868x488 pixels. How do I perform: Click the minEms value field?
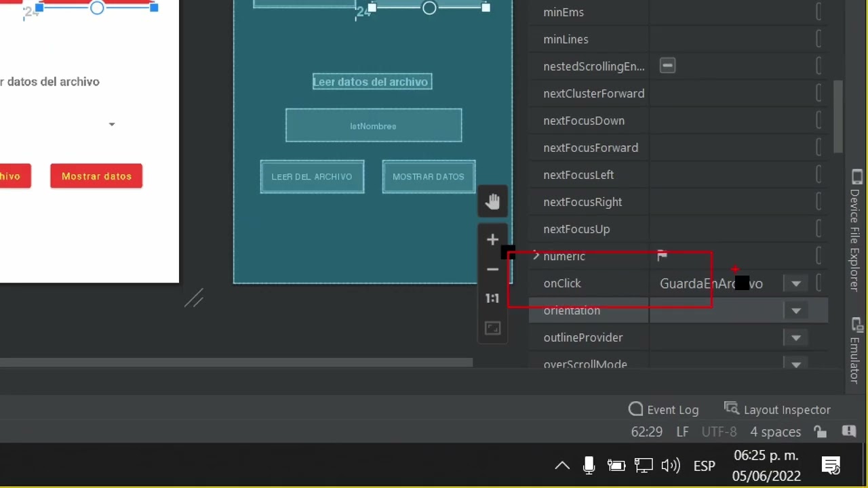coord(731,12)
